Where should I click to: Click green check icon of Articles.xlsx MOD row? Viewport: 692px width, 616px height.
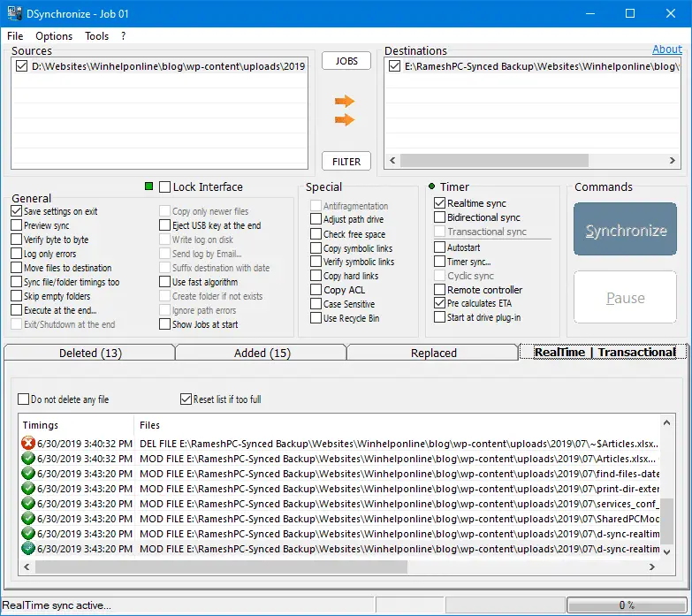[x=28, y=458]
